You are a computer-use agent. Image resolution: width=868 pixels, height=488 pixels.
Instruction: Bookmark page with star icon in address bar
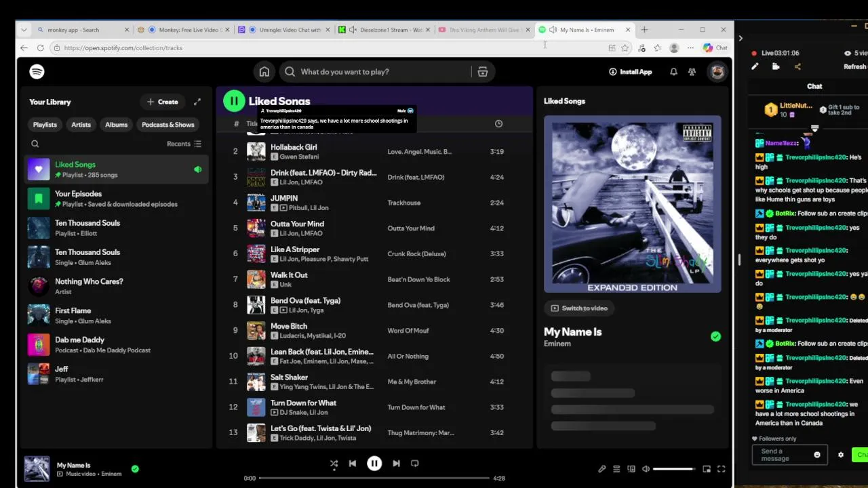click(x=625, y=48)
